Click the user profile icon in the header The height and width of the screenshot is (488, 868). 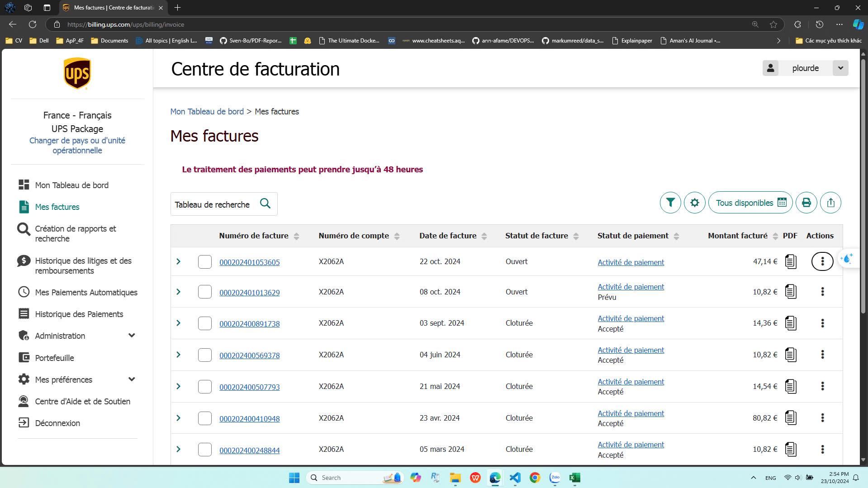(x=770, y=68)
